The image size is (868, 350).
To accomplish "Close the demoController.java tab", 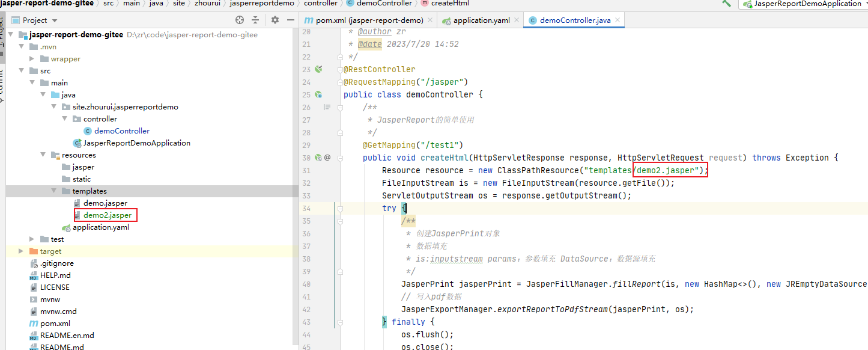I will (618, 20).
